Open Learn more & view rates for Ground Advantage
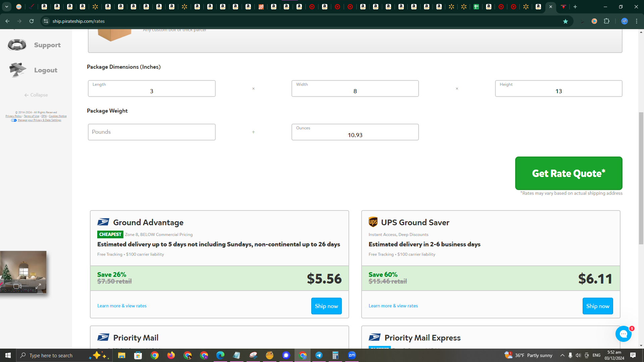The width and height of the screenshot is (644, 362). click(x=122, y=306)
